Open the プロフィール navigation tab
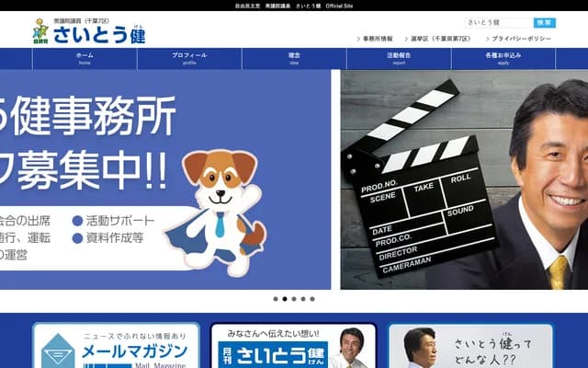This screenshot has width=588, height=368. point(189,58)
